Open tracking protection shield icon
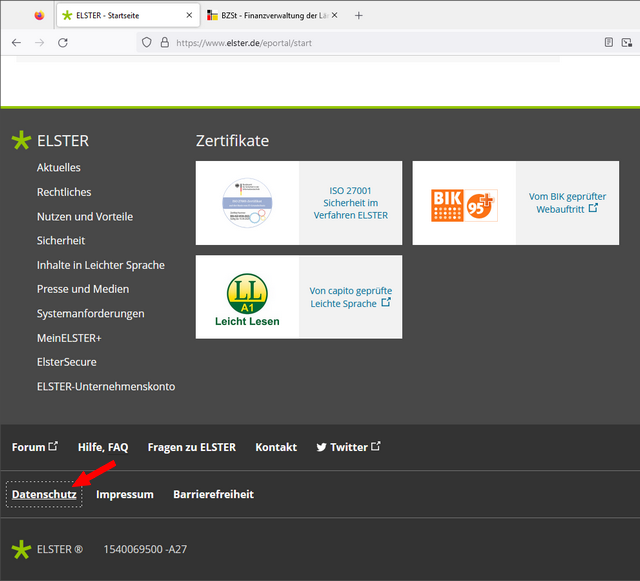The width and height of the screenshot is (640, 581). (x=147, y=42)
